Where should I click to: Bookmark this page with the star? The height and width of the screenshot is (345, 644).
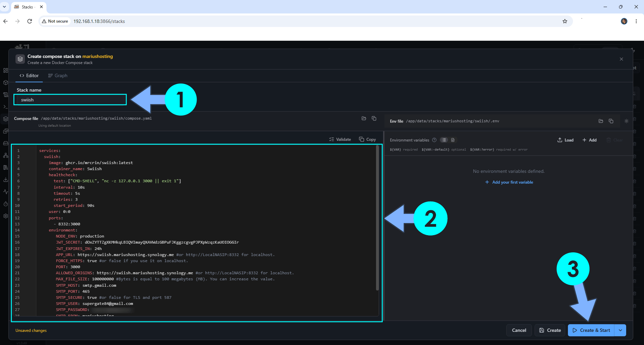point(565,21)
